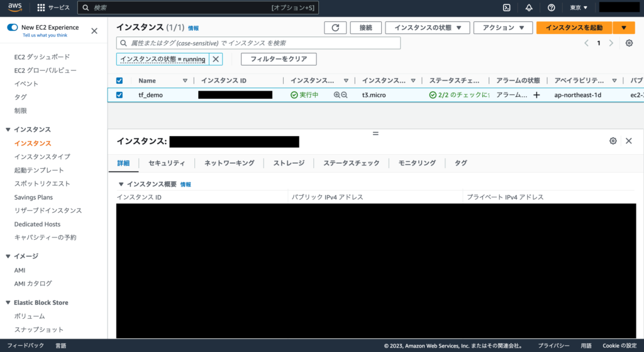Open detail panel settings gear
Viewport: 644px width, 352px height.
click(x=613, y=140)
